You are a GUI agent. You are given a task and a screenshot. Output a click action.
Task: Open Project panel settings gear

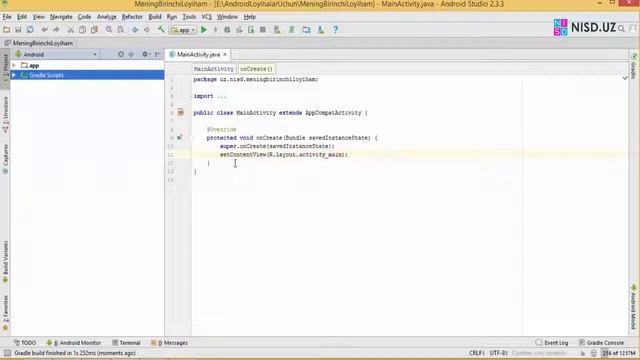click(145, 54)
